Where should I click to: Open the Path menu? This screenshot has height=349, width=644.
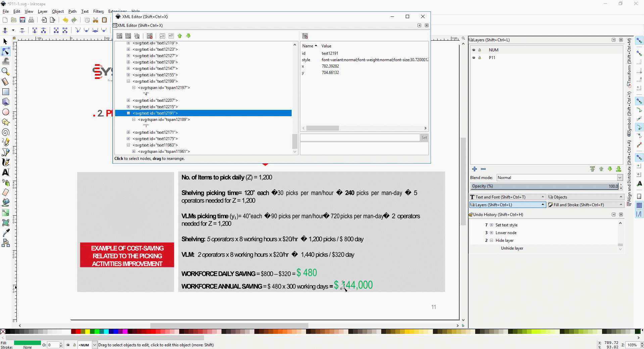coord(72,11)
